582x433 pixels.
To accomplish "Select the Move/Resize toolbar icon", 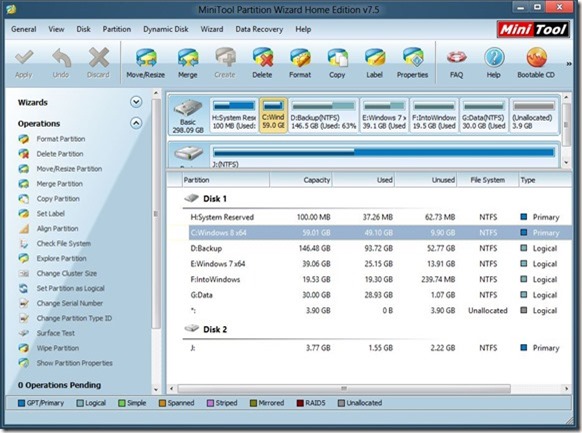I will pos(146,58).
